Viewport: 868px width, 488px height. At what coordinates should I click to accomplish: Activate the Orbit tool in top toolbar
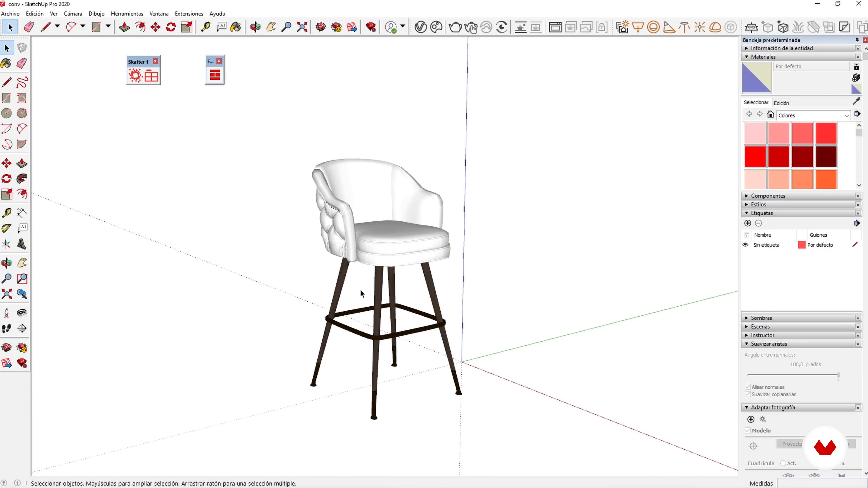(x=255, y=27)
